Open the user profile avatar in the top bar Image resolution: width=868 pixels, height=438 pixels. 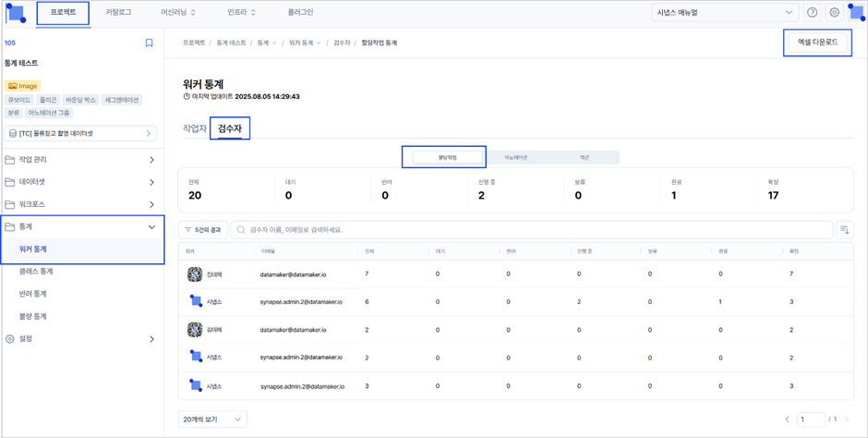point(856,12)
